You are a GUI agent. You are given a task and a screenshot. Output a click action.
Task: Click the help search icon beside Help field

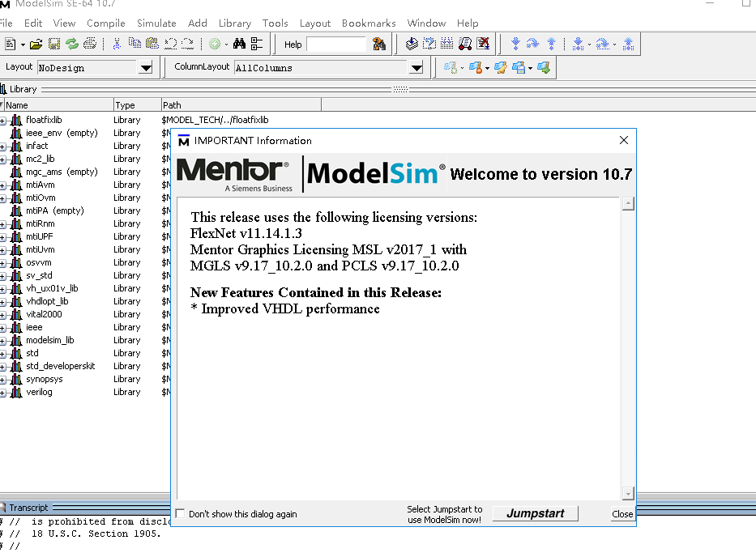[x=379, y=45]
